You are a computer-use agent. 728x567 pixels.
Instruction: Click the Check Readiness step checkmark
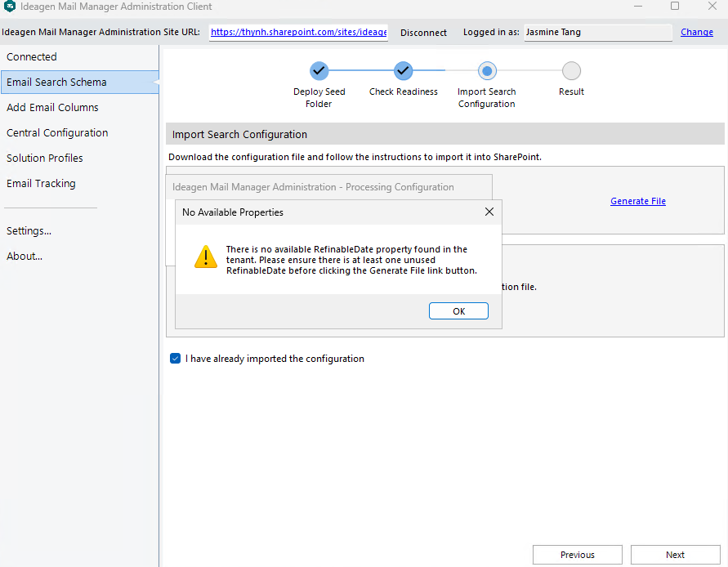click(403, 71)
